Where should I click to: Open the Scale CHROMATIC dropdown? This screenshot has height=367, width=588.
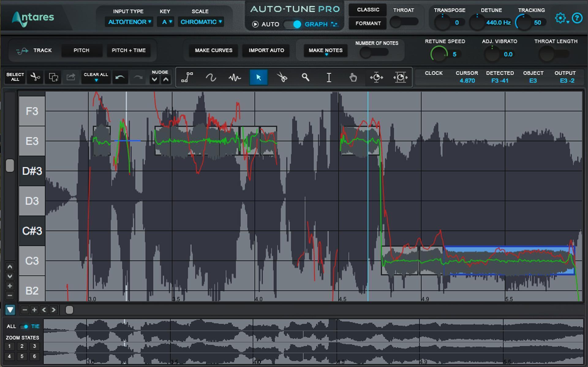point(201,22)
